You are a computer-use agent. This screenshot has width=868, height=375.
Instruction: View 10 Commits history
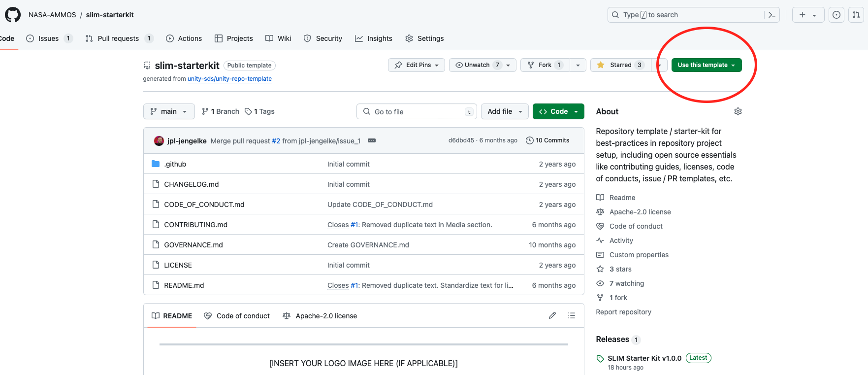(547, 140)
